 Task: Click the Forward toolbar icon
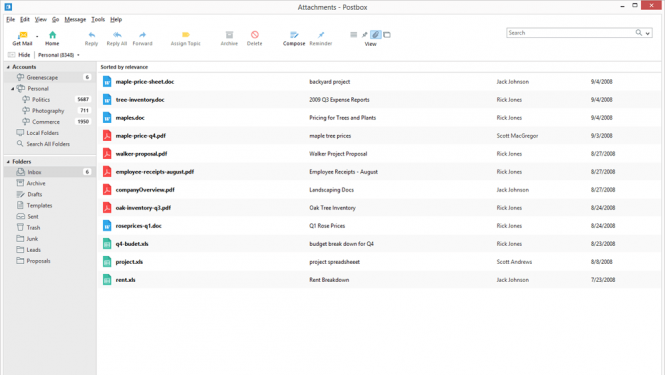(142, 35)
